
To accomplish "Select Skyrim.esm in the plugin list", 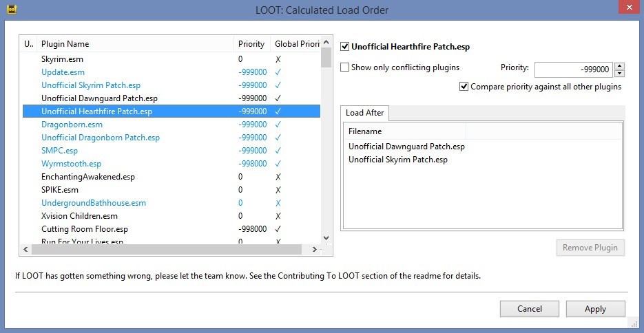I will (x=62, y=59).
